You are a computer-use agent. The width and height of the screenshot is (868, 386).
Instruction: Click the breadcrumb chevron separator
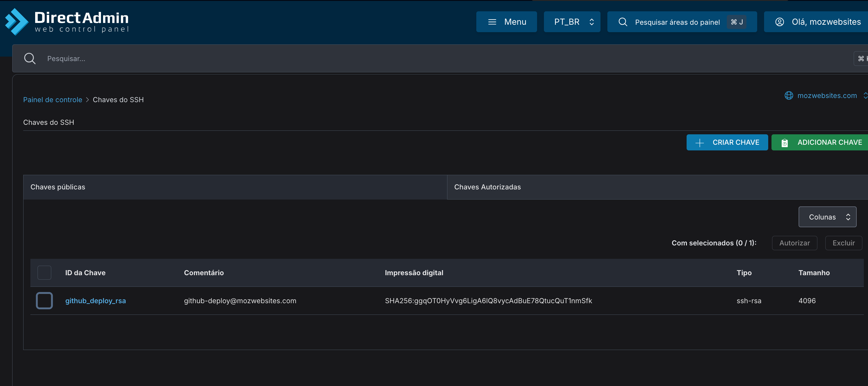pyautogui.click(x=87, y=100)
